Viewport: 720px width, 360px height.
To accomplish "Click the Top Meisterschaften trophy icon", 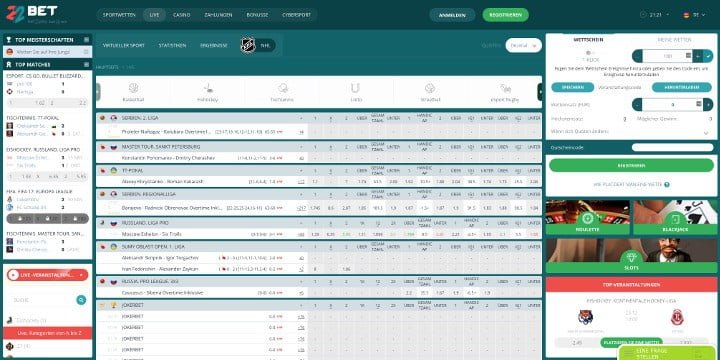I will (x=9, y=40).
